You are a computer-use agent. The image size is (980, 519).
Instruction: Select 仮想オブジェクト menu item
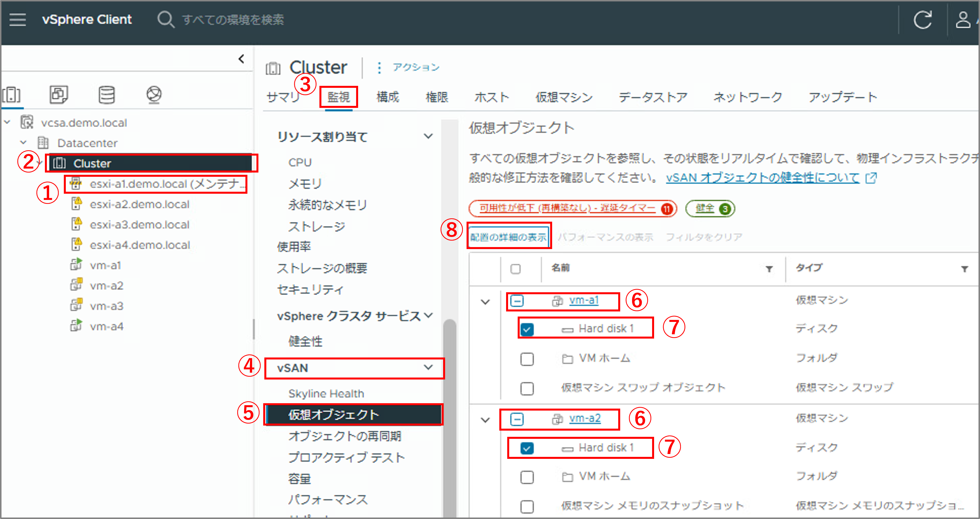(353, 414)
